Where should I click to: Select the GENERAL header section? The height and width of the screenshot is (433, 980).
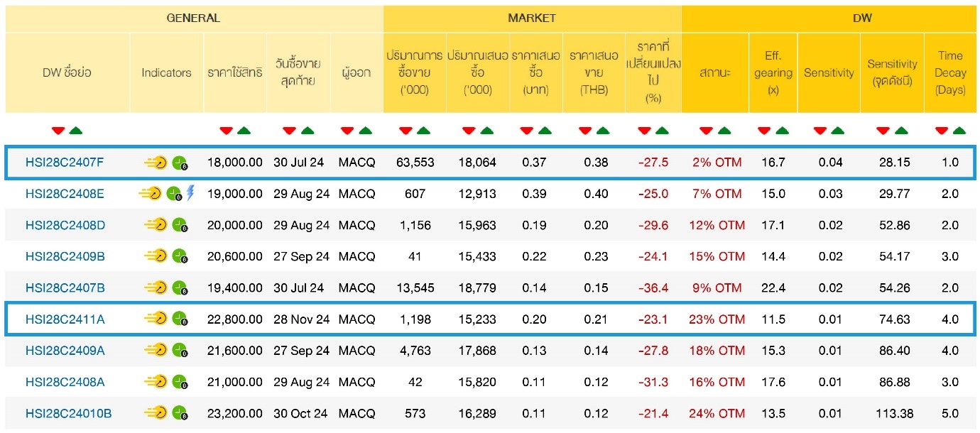tap(193, 18)
